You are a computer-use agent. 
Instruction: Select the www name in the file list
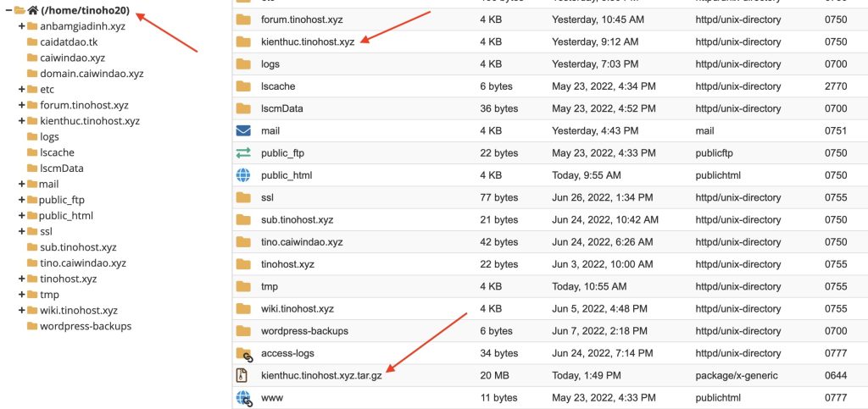click(x=272, y=398)
